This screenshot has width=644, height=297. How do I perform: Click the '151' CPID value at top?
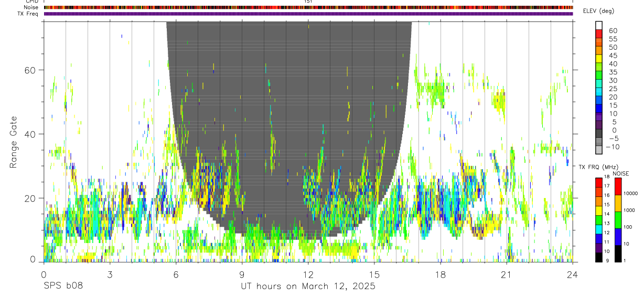click(x=308, y=2)
